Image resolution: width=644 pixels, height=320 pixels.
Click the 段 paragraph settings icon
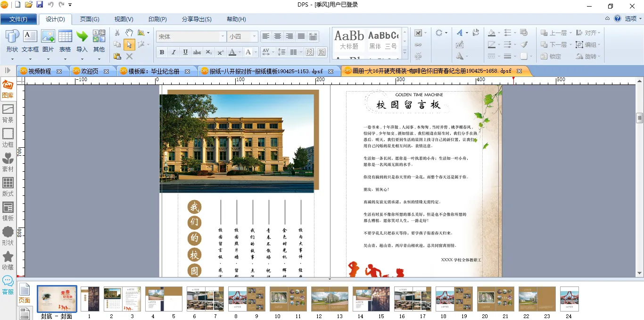(x=310, y=52)
